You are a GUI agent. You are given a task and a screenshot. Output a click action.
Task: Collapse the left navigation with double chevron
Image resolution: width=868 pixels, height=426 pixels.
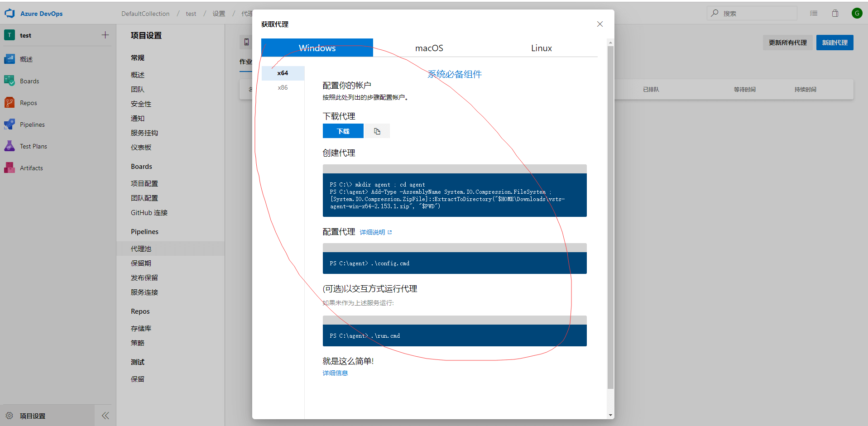pyautogui.click(x=105, y=416)
